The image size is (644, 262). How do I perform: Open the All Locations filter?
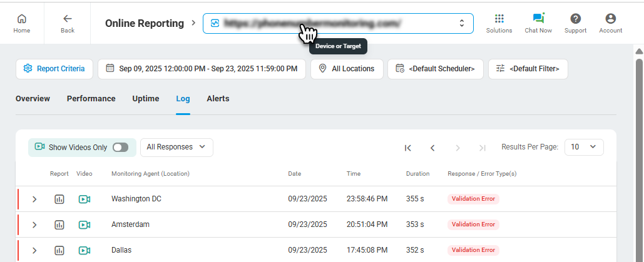point(347,69)
